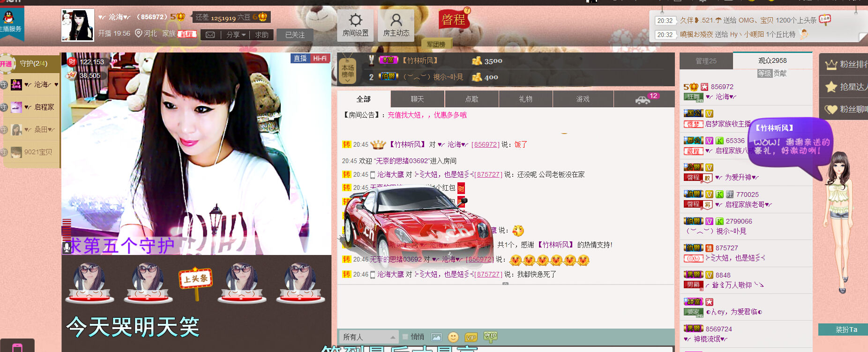This screenshot has height=352, width=868.
Task: Toggle the 已关注 follow button
Action: click(295, 35)
